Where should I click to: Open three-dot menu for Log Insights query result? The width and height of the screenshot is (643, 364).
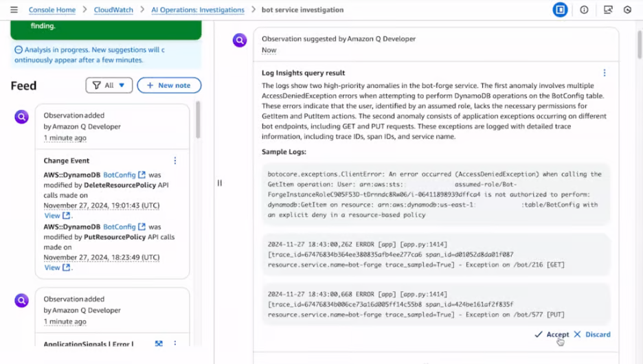click(605, 73)
